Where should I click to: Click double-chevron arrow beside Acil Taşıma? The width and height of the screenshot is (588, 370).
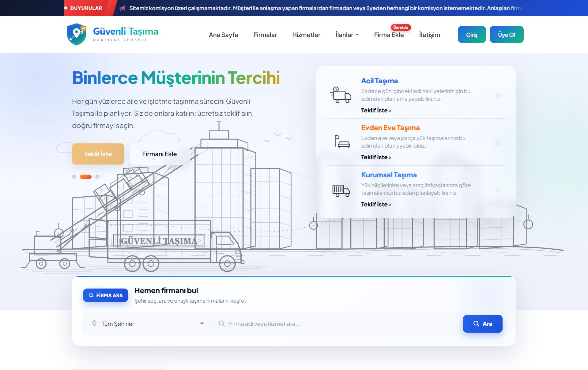click(x=498, y=96)
